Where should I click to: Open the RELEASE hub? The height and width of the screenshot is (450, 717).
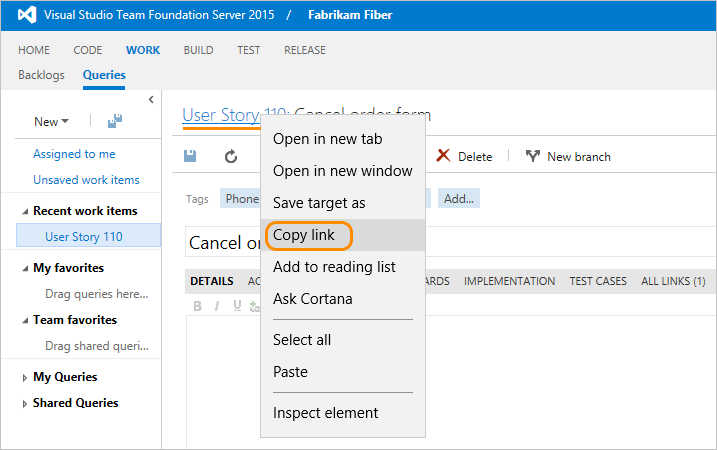305,50
